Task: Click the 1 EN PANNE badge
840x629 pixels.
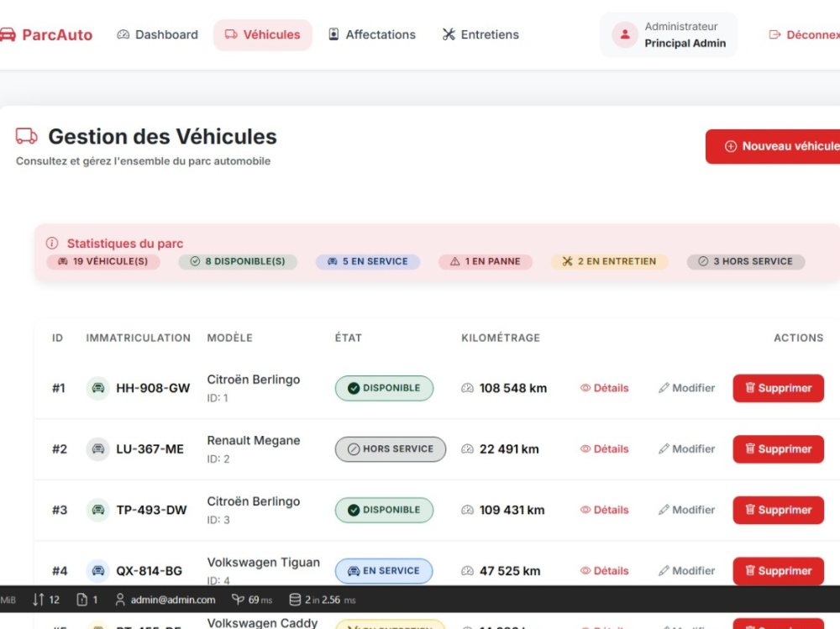Action: 486,261
